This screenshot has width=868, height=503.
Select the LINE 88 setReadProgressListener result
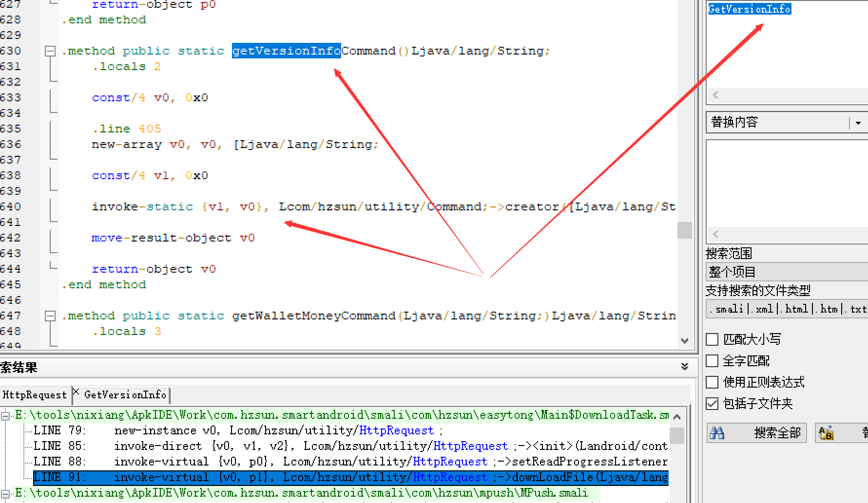tap(350, 462)
